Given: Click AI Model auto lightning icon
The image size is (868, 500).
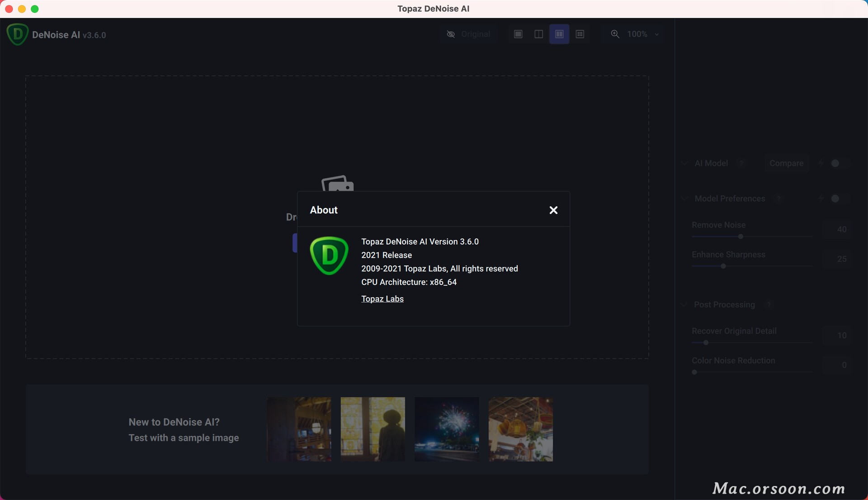Looking at the screenshot, I should coord(821,163).
